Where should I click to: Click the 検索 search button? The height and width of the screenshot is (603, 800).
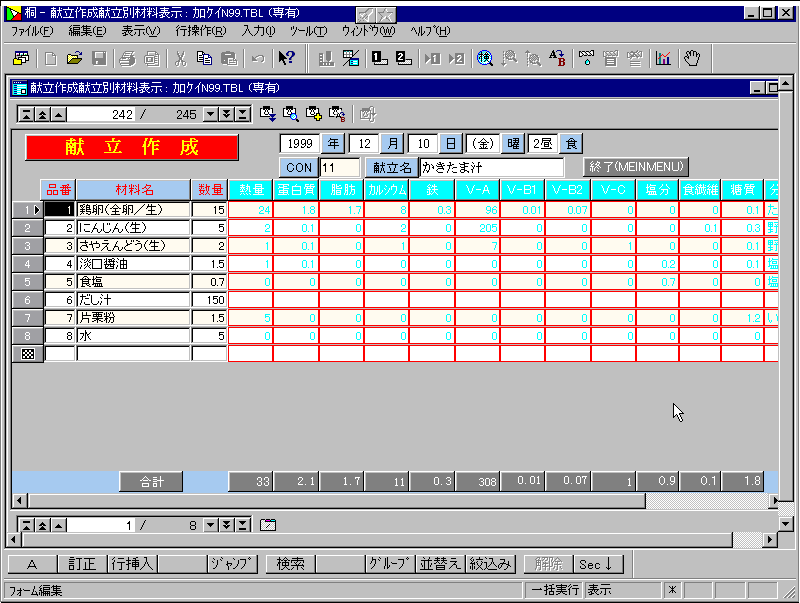[x=290, y=564]
